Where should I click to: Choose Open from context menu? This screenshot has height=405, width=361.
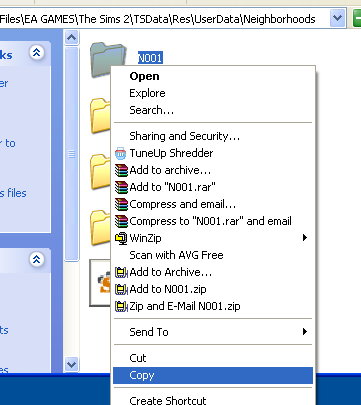click(213, 76)
